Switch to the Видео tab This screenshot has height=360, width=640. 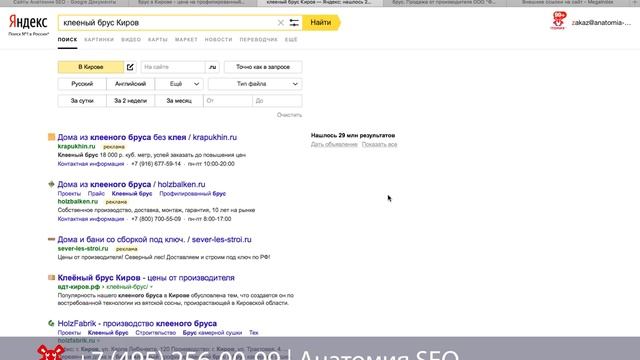point(131,40)
